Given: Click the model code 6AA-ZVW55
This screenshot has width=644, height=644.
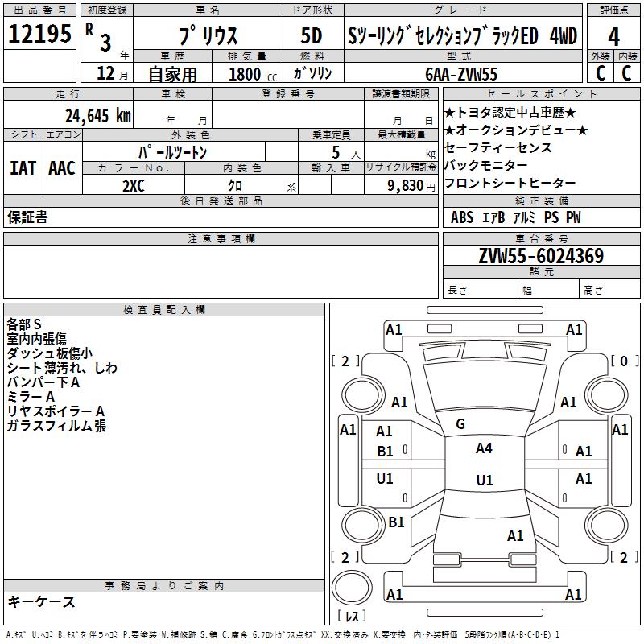Looking at the screenshot, I should (x=461, y=74).
